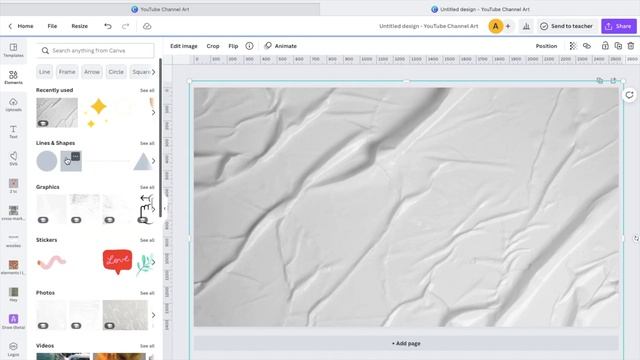Viewport: 640px width, 360px height.
Task: Lock the selected element
Action: pos(605,46)
